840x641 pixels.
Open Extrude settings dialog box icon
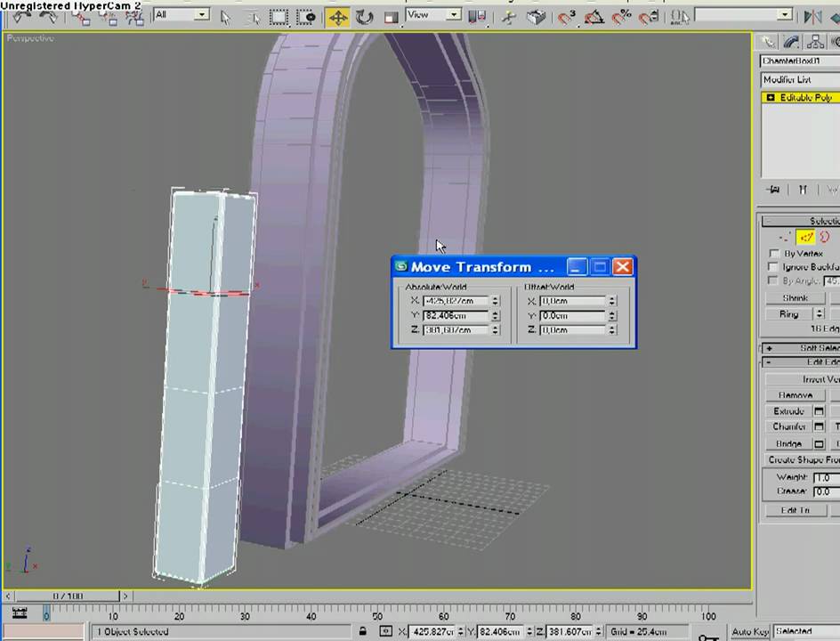[819, 411]
